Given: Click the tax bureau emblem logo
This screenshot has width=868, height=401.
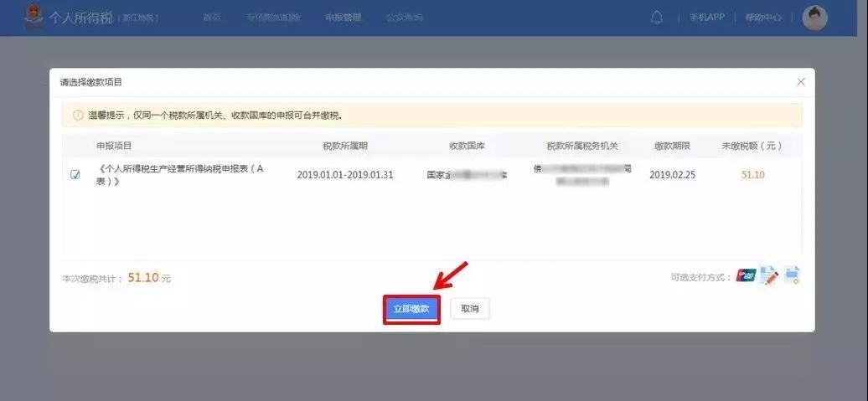Looking at the screenshot, I should (35, 17).
